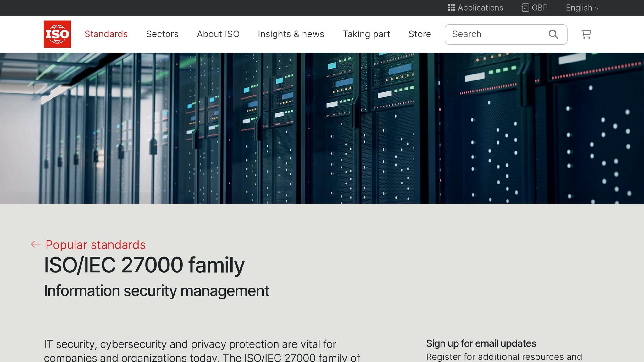The height and width of the screenshot is (362, 644).
Task: Open the Insights & news menu
Action: tap(291, 34)
